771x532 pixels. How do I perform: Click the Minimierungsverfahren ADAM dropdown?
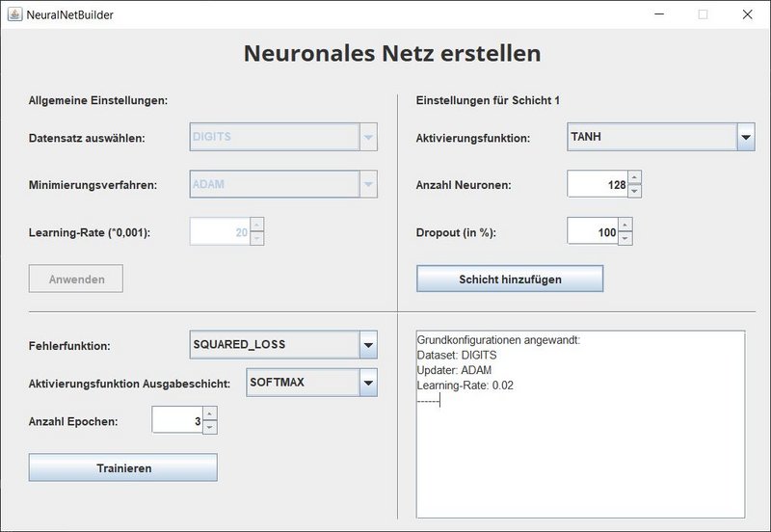(x=284, y=184)
